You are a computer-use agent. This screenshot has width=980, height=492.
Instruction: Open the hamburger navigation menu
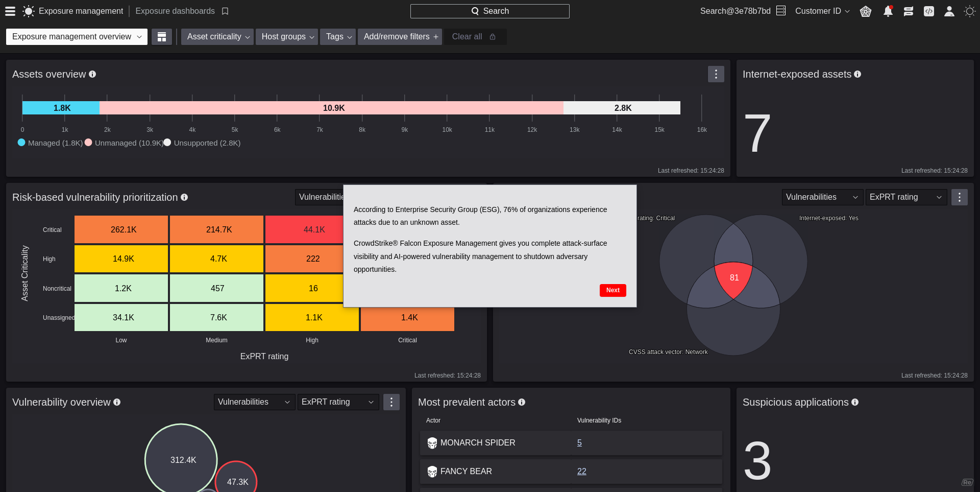click(x=10, y=11)
